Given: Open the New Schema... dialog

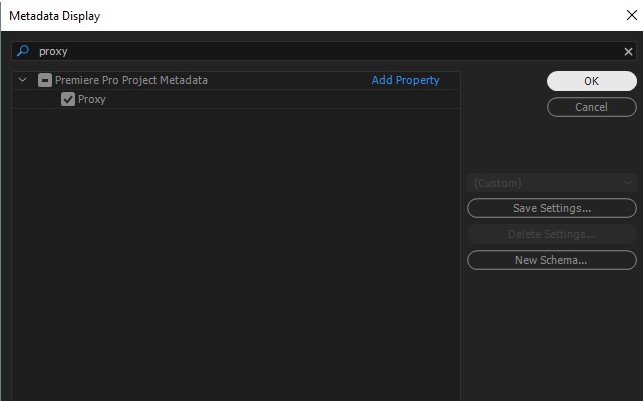Looking at the screenshot, I should click(551, 260).
